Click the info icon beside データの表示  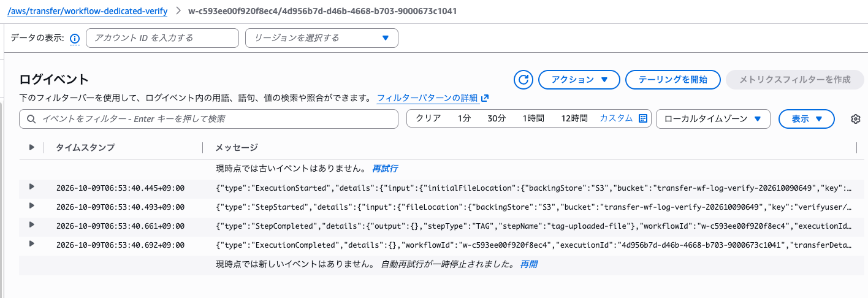tap(75, 39)
